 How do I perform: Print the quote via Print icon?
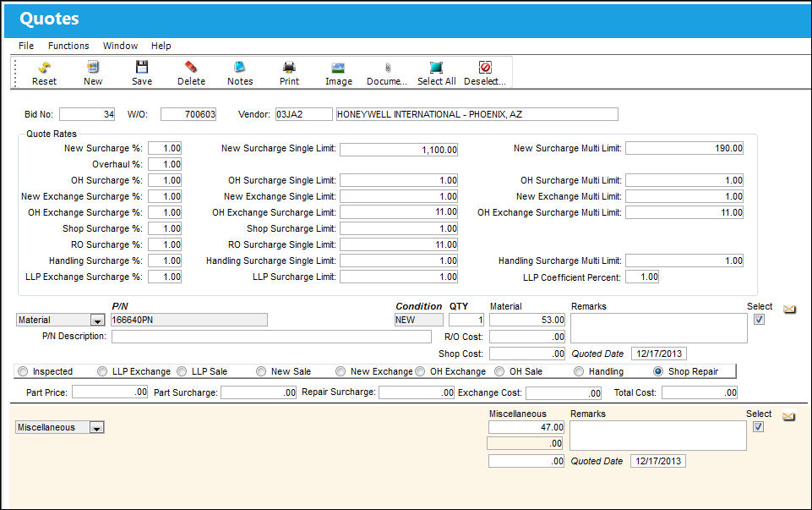pyautogui.click(x=289, y=68)
